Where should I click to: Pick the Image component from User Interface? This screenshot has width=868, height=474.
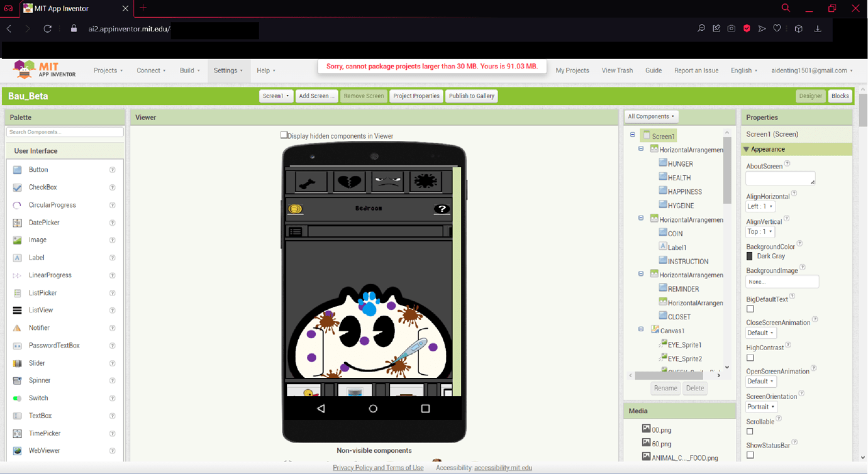[x=36, y=240]
